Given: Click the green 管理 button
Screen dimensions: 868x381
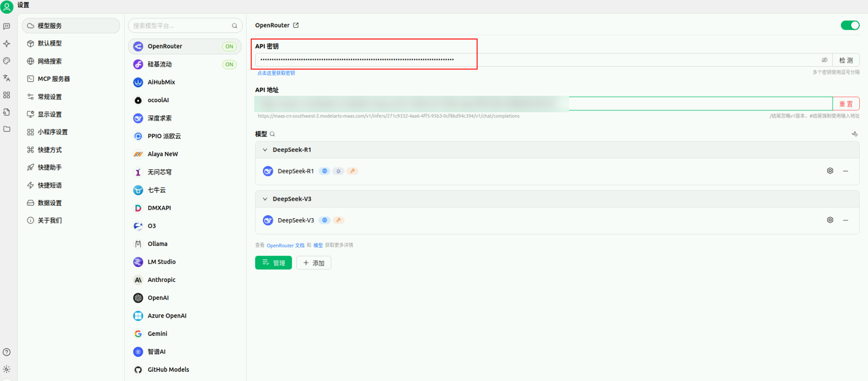Looking at the screenshot, I should [x=273, y=263].
